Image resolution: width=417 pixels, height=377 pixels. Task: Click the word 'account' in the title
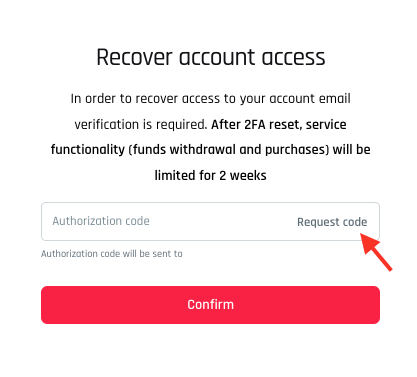tap(217, 58)
